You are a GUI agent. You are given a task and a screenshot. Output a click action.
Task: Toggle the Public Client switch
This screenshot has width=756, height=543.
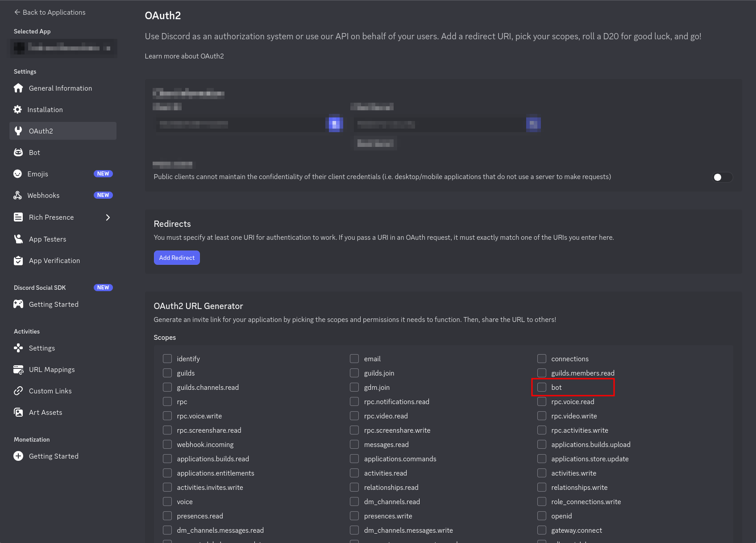click(x=722, y=177)
